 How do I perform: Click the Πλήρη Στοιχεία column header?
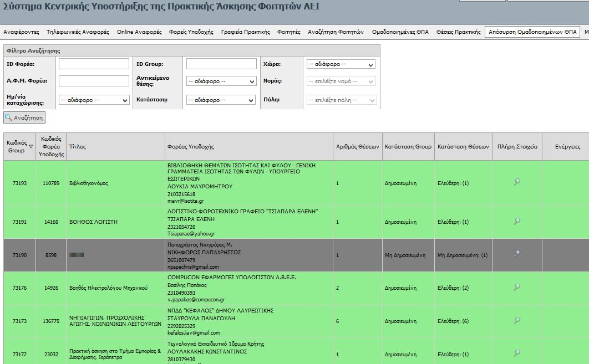[x=517, y=147]
